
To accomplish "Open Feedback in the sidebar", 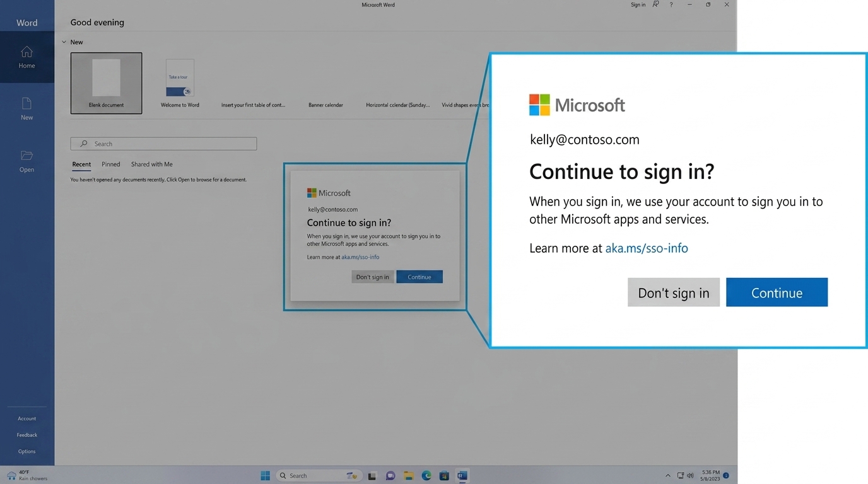I will click(26, 435).
